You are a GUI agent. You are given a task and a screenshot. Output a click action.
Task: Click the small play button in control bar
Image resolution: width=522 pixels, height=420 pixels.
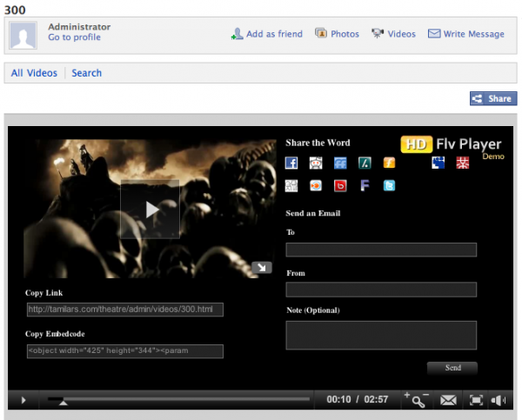[x=23, y=400]
